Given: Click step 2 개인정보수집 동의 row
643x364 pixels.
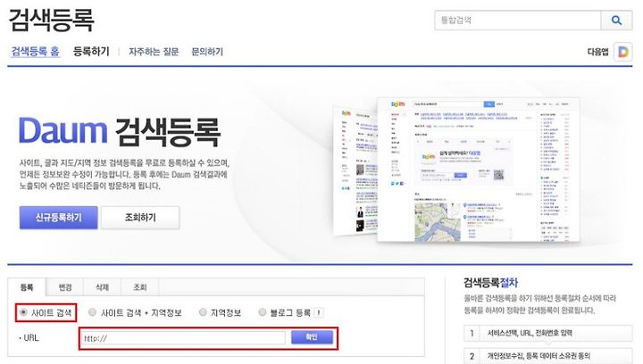Looking at the screenshot, I should (x=547, y=356).
